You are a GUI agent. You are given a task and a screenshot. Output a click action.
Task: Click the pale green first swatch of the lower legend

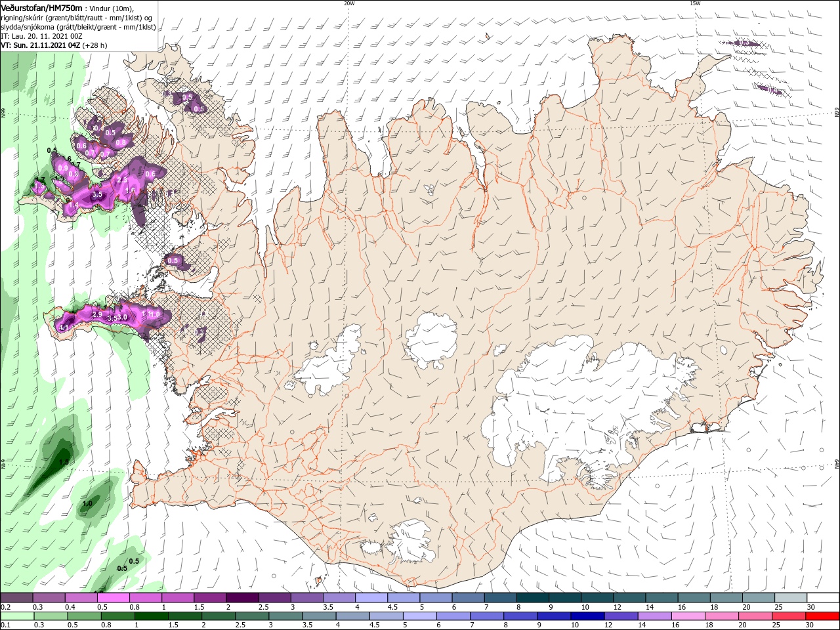(16, 616)
